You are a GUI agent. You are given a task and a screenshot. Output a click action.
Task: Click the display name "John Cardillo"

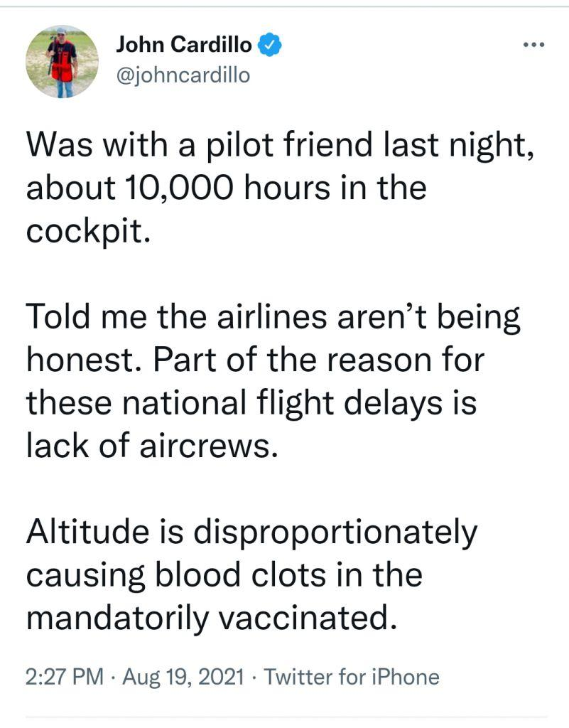(x=183, y=45)
